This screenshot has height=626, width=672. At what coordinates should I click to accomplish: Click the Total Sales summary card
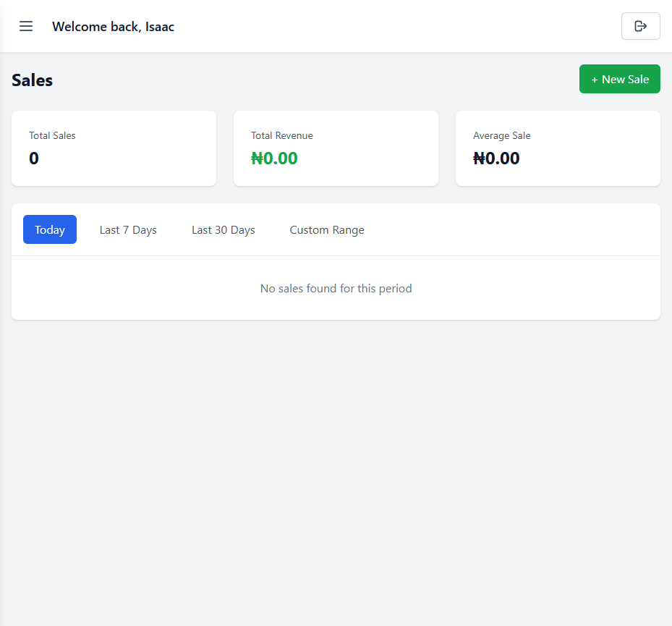pos(114,148)
